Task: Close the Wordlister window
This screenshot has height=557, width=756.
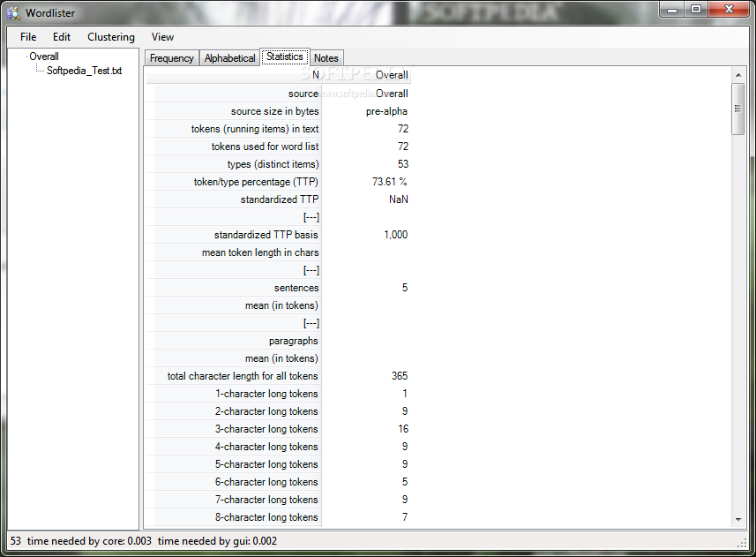Action: [729, 9]
